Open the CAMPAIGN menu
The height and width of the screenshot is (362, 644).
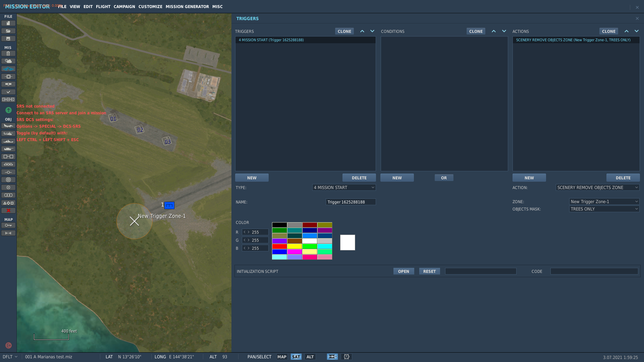124,7
